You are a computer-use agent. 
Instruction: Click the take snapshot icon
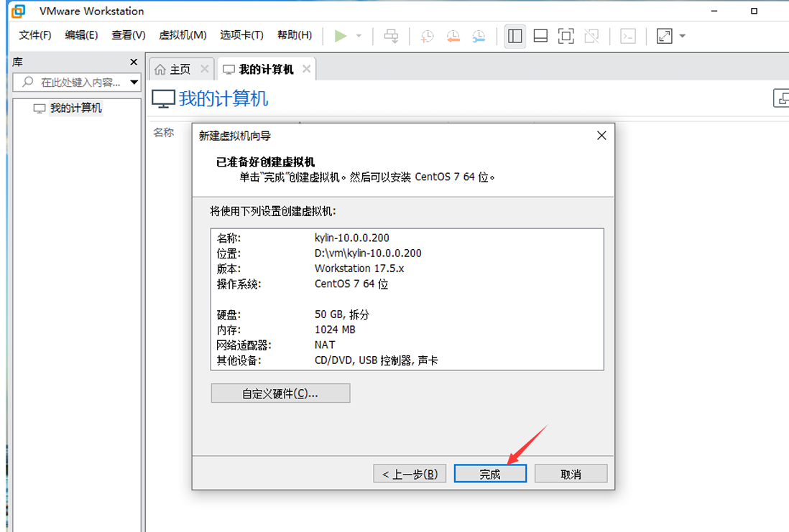pyautogui.click(x=427, y=36)
